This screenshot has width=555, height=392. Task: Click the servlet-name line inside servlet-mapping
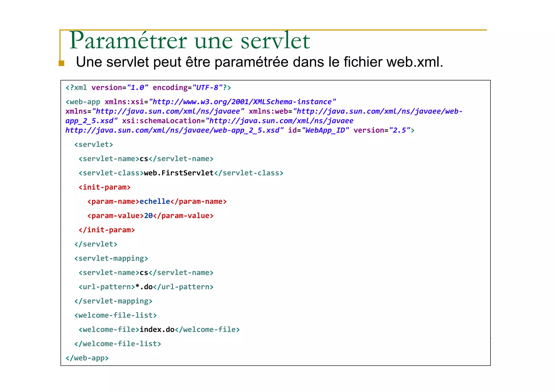point(146,273)
